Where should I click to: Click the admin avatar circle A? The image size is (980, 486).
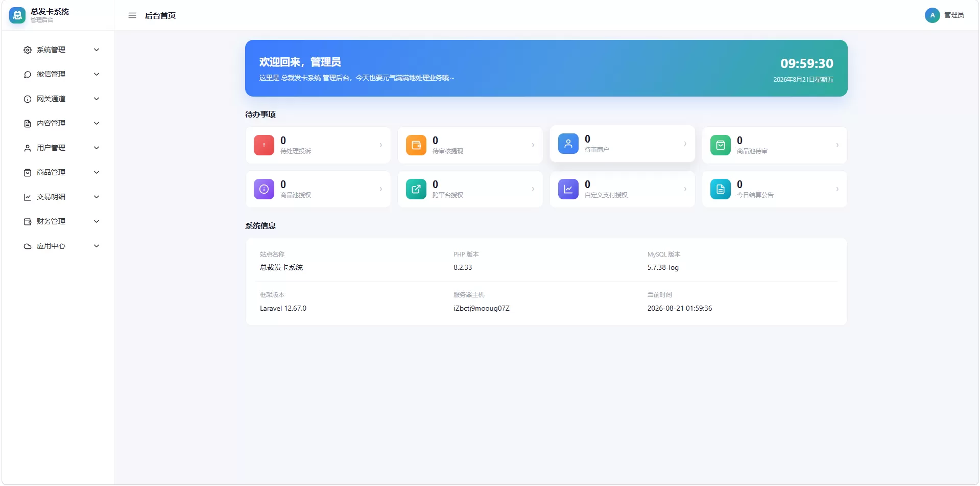click(x=933, y=15)
